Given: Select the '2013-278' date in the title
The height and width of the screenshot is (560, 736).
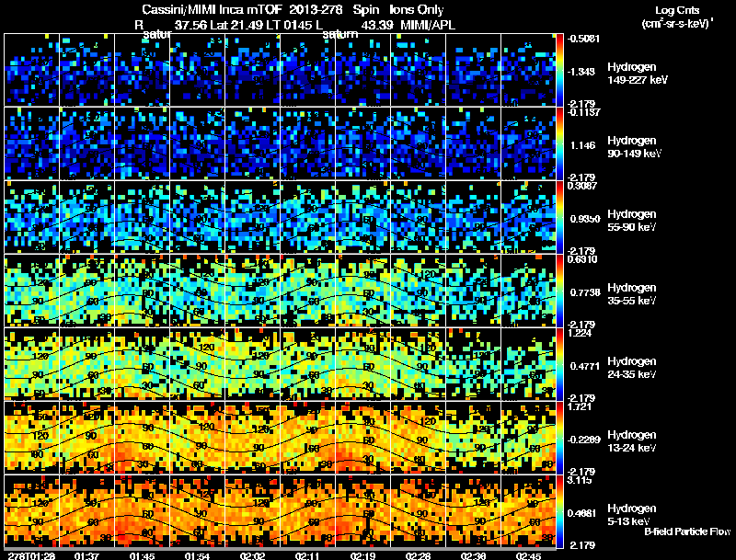Looking at the screenshot, I should pos(317,10).
